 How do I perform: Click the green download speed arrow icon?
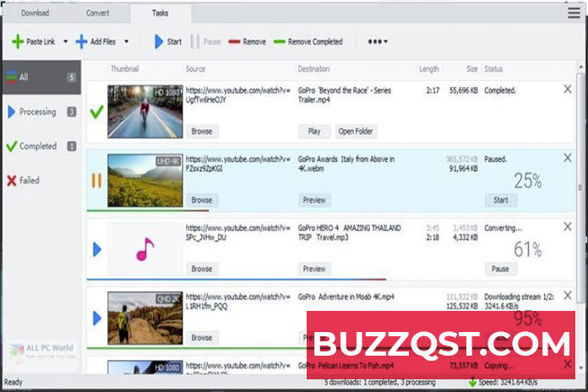point(473,382)
